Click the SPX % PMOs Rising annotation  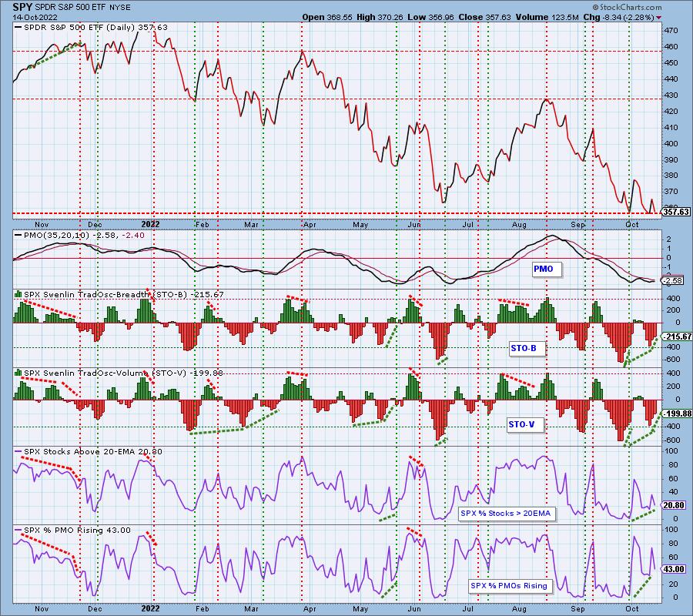tap(509, 585)
